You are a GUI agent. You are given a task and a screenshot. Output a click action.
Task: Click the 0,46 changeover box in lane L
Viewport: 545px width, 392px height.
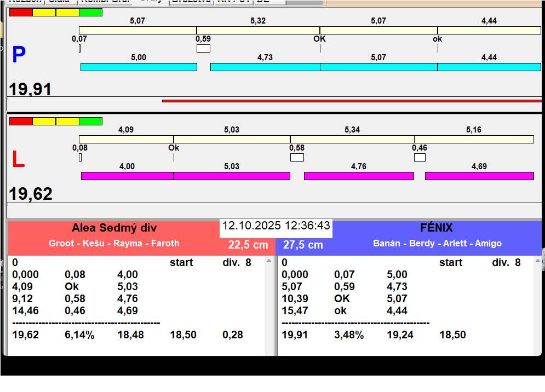point(420,158)
